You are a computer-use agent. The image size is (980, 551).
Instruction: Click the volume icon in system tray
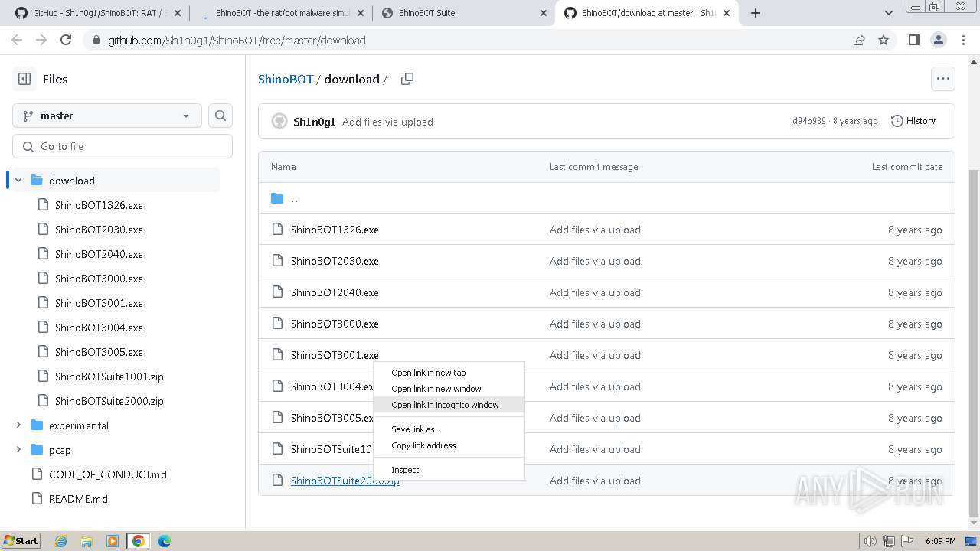pyautogui.click(x=871, y=541)
